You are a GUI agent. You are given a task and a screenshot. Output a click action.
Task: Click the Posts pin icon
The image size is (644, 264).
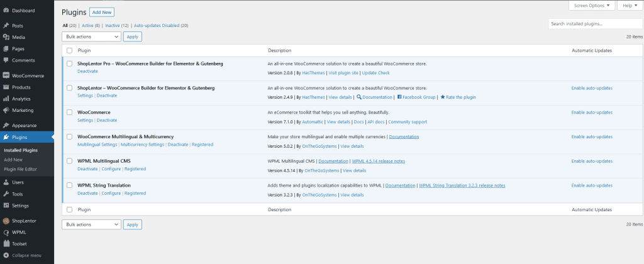click(6, 25)
